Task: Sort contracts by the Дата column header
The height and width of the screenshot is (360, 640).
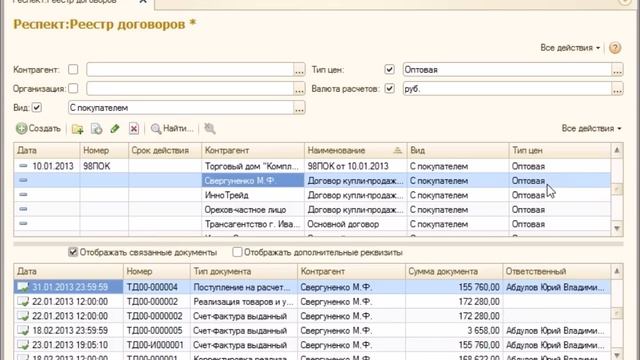Action: 47,150
